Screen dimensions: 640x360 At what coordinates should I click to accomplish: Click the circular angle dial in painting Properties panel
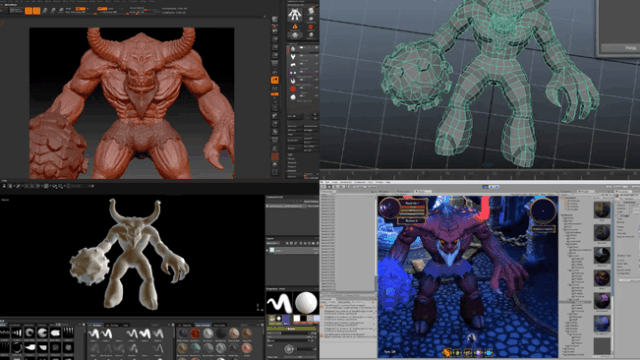click(x=289, y=349)
